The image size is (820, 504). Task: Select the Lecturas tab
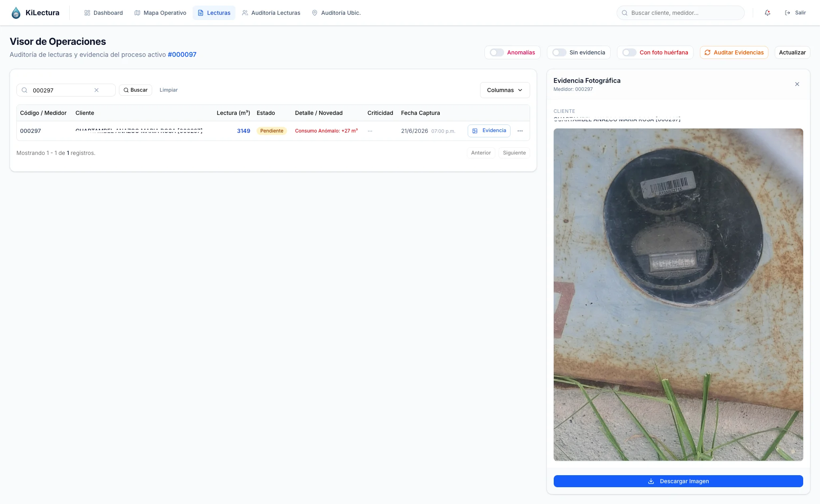coord(214,13)
